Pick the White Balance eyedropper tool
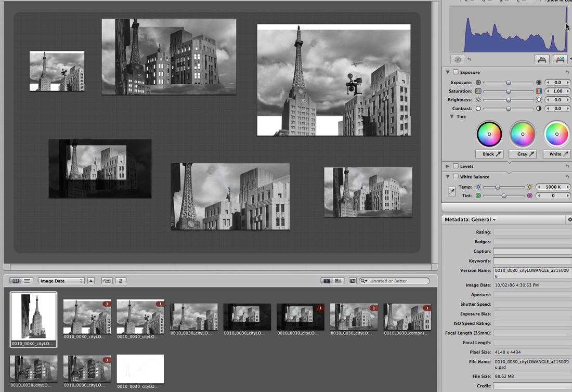This screenshot has width=572, height=392. [x=451, y=191]
